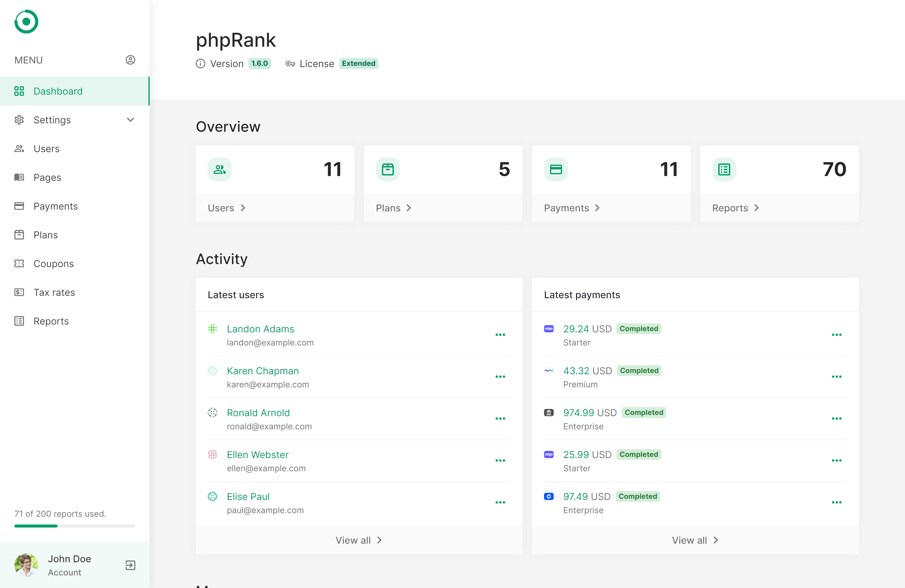Expand the Settings menu item

pyautogui.click(x=52, y=120)
